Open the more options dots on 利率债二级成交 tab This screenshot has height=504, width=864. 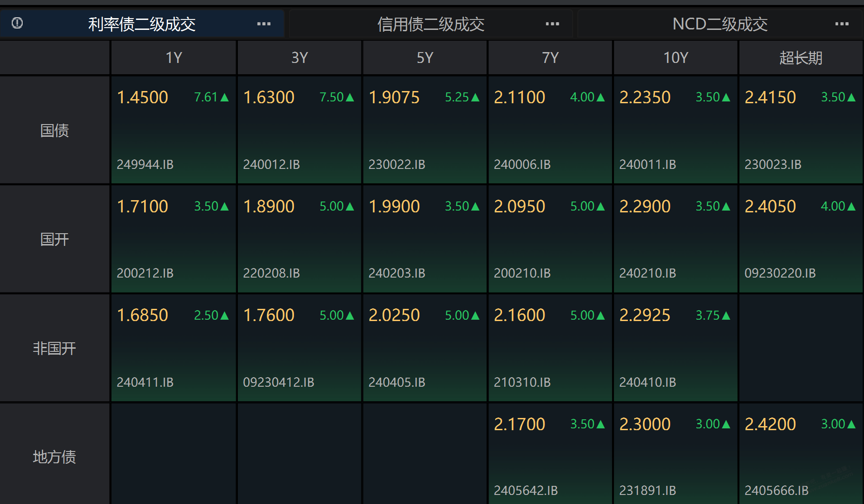click(x=264, y=24)
